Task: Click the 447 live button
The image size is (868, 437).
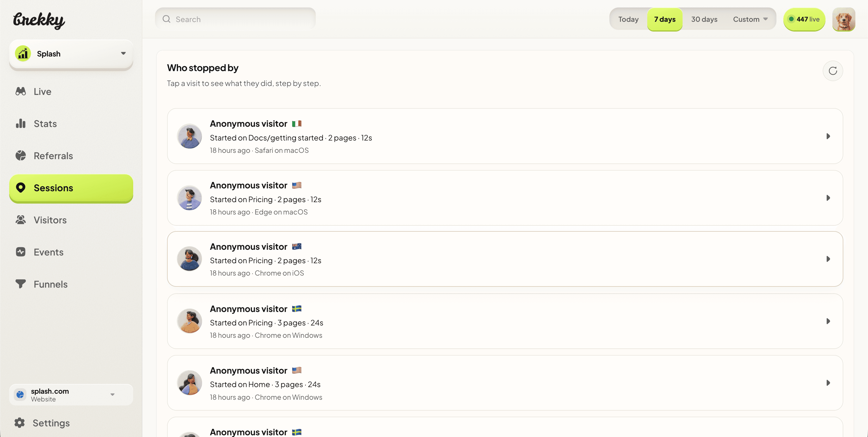Action: [804, 19]
